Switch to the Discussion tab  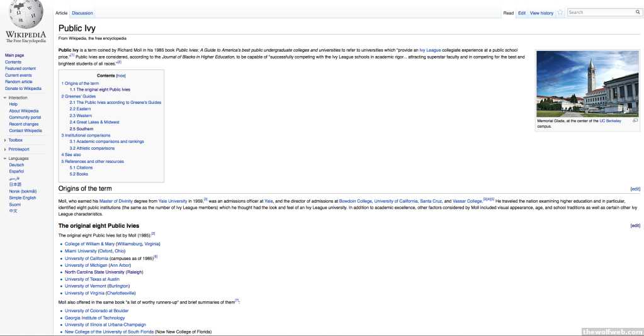(x=82, y=13)
